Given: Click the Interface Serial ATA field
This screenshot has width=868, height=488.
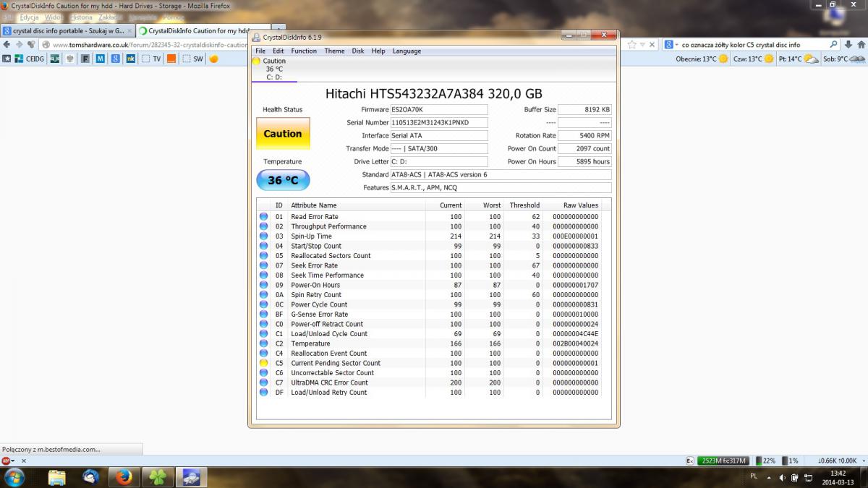Looking at the screenshot, I should 439,136.
